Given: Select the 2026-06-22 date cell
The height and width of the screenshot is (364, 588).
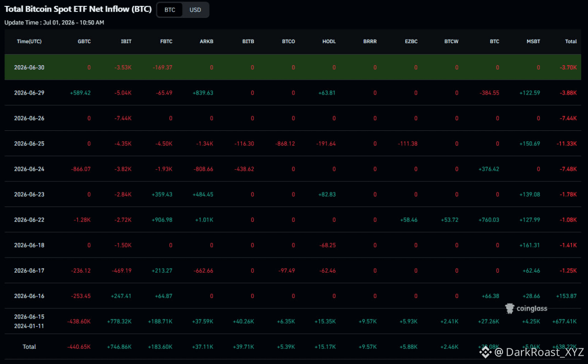Looking at the screenshot, I should point(29,220).
